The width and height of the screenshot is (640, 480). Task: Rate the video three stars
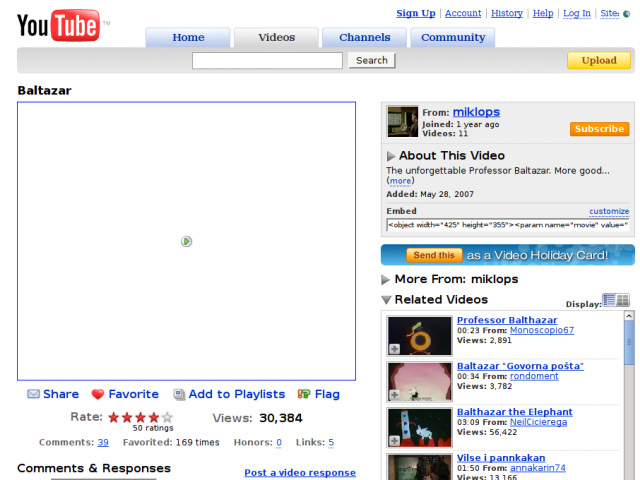pos(140,417)
